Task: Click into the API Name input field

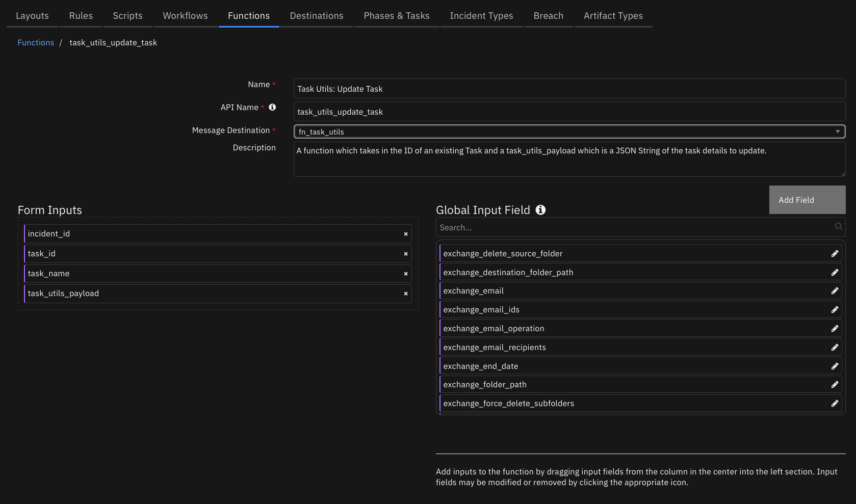Action: coord(569,112)
